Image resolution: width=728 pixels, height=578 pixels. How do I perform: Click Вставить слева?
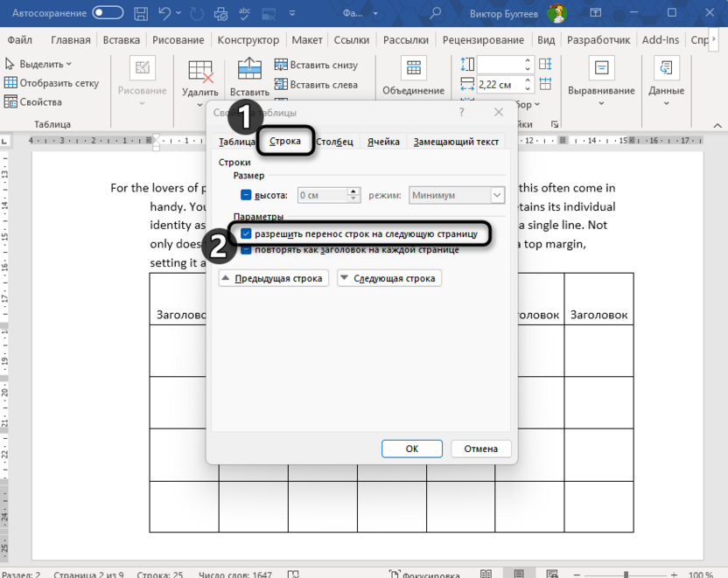click(x=316, y=85)
